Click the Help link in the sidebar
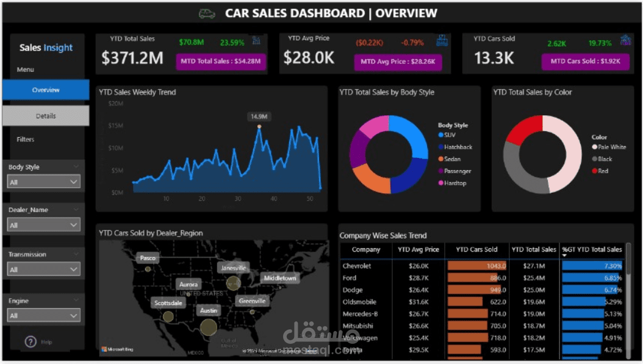The image size is (643, 364). pyautogui.click(x=46, y=342)
